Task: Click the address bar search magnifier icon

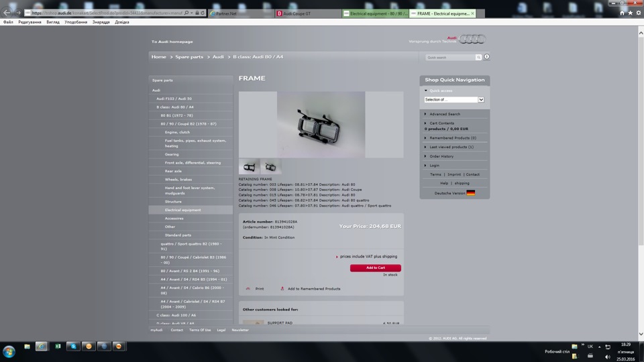Action: coord(186,13)
